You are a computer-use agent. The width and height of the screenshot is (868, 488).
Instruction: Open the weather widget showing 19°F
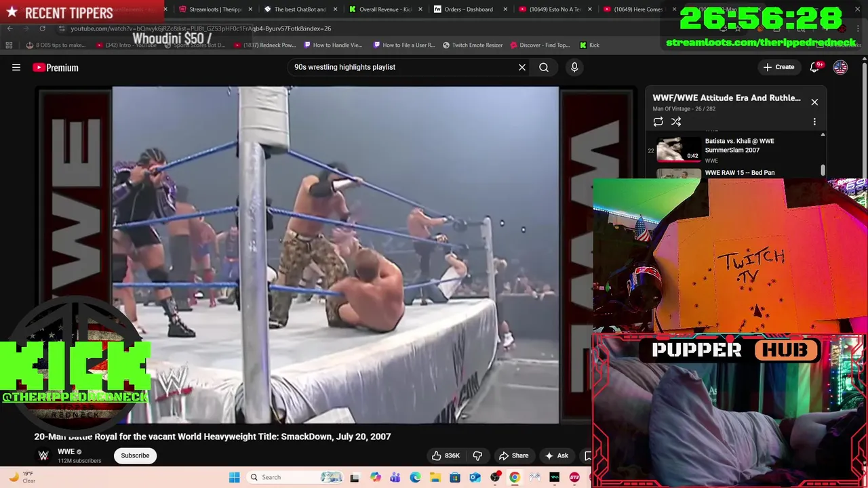tap(20, 477)
